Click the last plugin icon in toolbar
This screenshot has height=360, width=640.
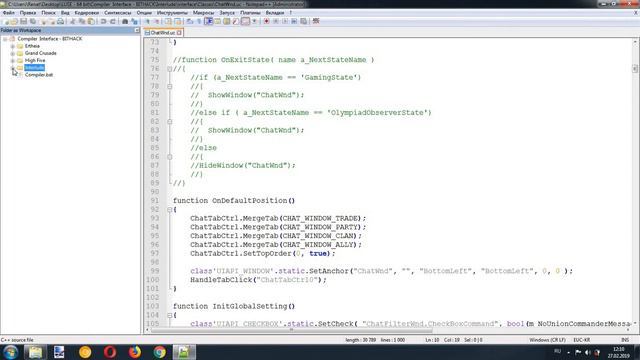(x=316, y=21)
